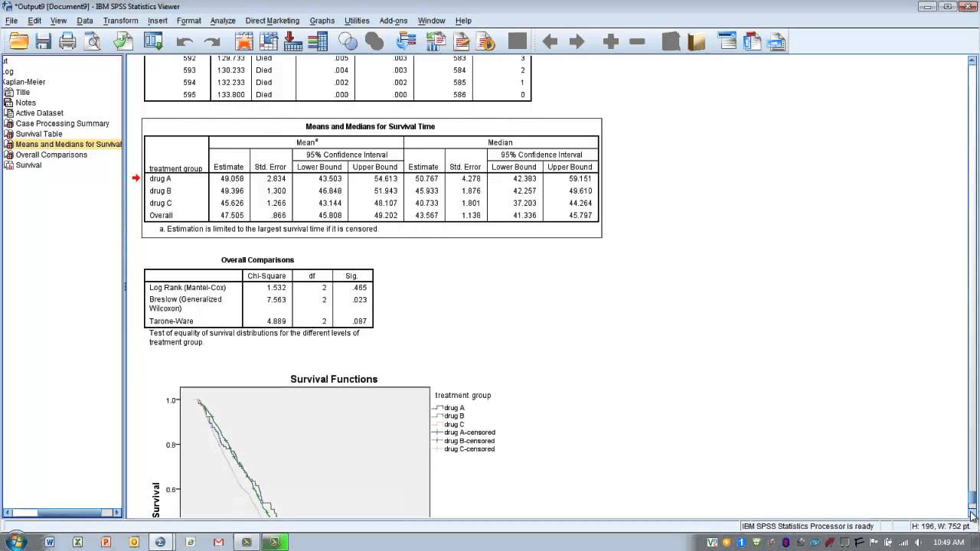Open the Direct Marketing menu
Screen dimensions: 980x551
272,21
